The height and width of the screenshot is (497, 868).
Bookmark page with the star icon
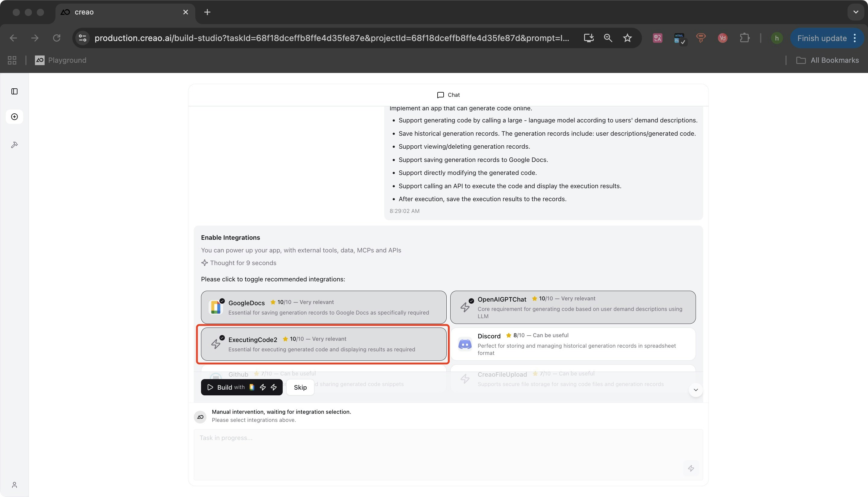tap(627, 38)
